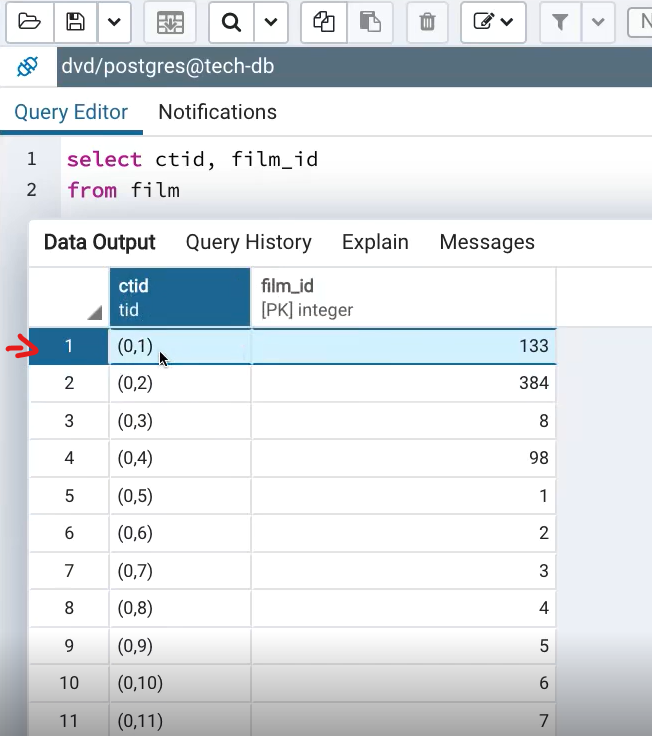This screenshot has width=652, height=736.
Task: Click film_id cell with value 2
Action: 404,533
